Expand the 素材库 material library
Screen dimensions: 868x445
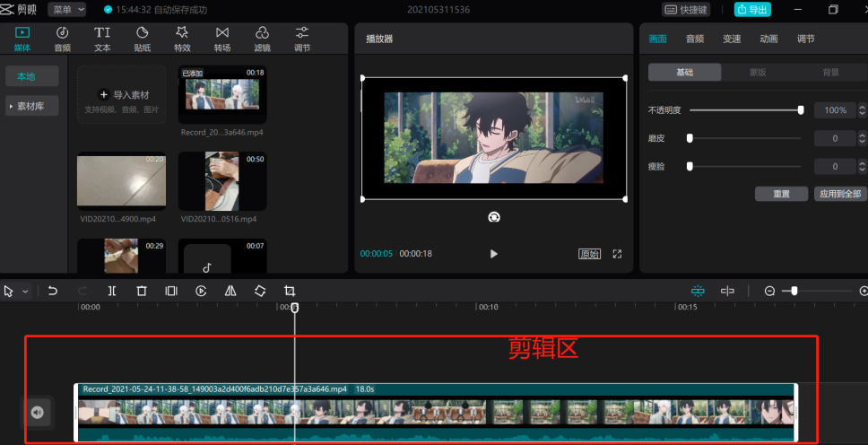pyautogui.click(x=32, y=106)
